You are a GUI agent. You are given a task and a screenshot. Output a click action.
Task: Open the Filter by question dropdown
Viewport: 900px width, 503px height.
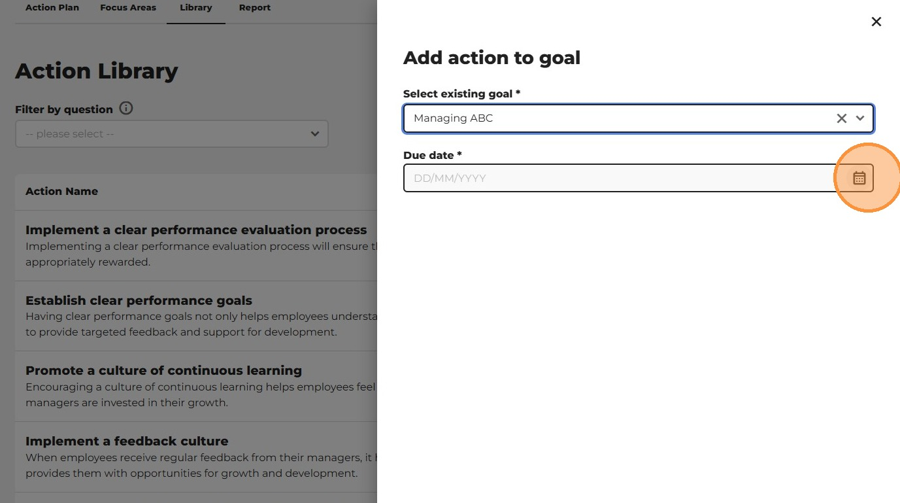pos(172,134)
